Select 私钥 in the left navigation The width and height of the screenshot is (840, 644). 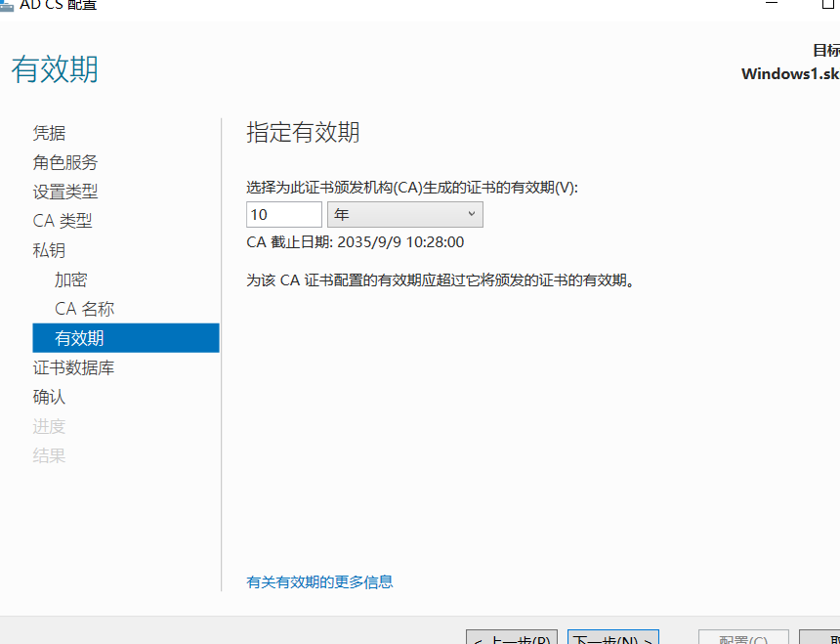click(50, 250)
